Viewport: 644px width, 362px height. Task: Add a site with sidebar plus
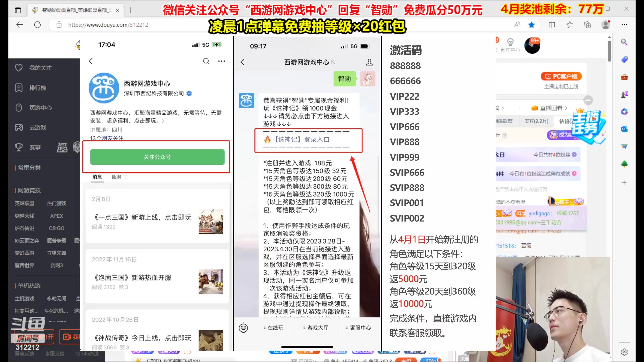[624, 183]
